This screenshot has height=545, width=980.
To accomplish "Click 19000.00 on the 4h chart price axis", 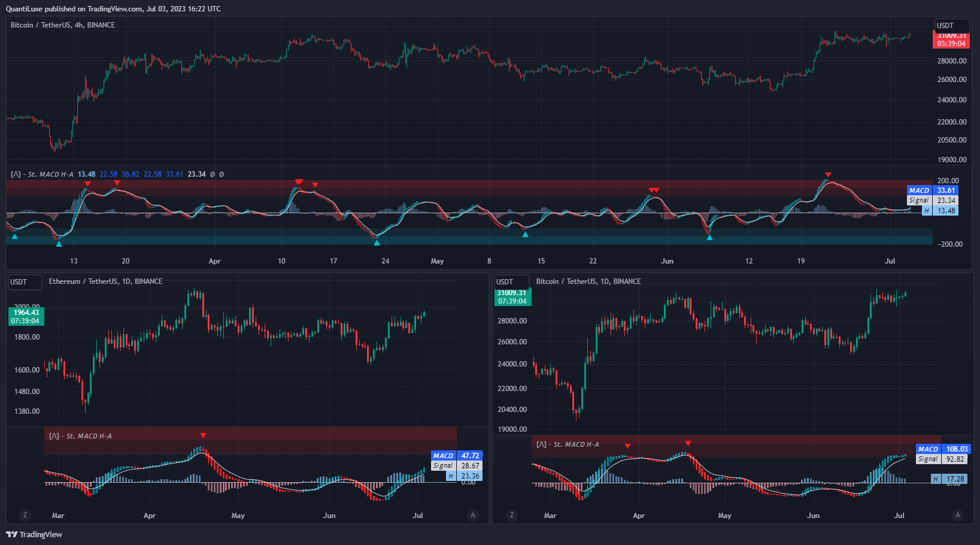I will (x=952, y=160).
